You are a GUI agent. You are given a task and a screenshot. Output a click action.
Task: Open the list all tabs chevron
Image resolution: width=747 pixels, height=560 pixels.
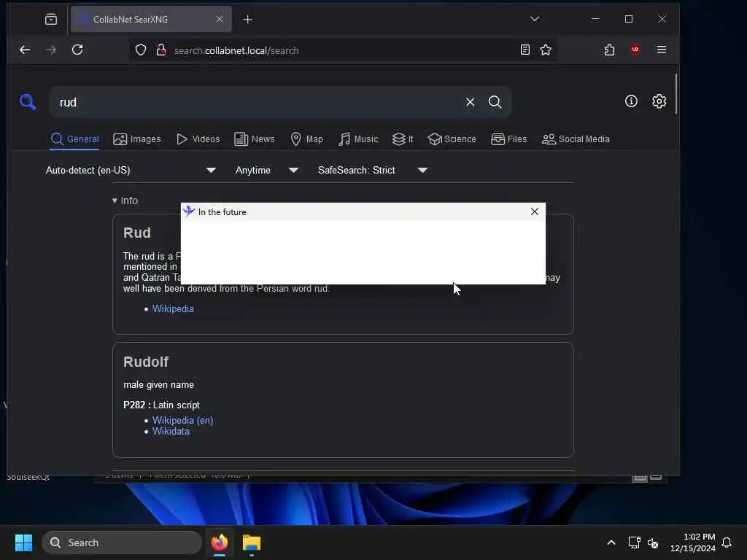[535, 19]
